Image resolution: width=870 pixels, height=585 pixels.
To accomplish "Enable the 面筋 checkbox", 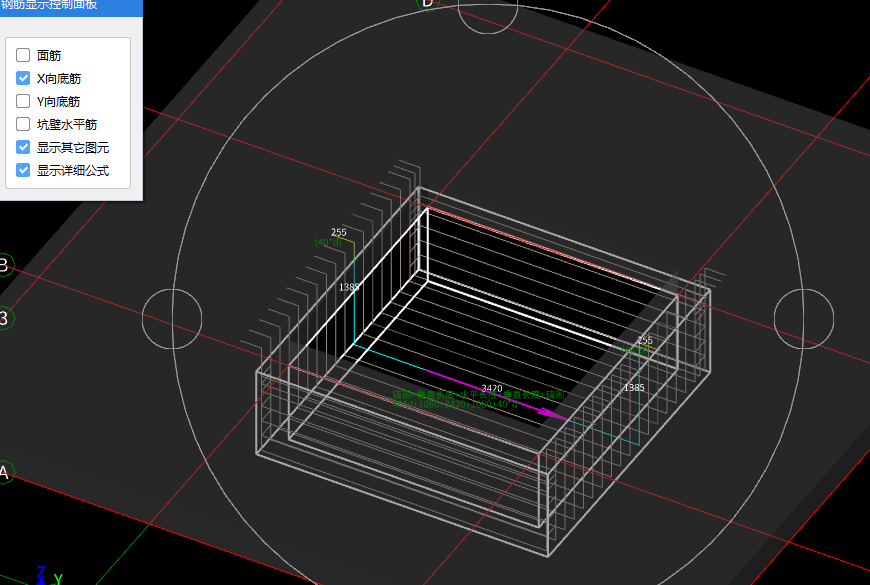I will pos(23,55).
